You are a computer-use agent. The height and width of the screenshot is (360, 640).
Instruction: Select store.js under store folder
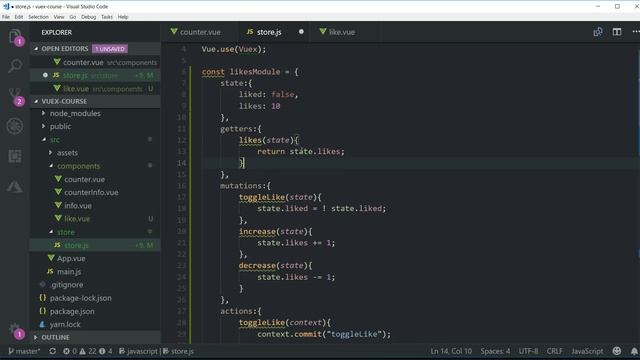click(x=95, y=245)
